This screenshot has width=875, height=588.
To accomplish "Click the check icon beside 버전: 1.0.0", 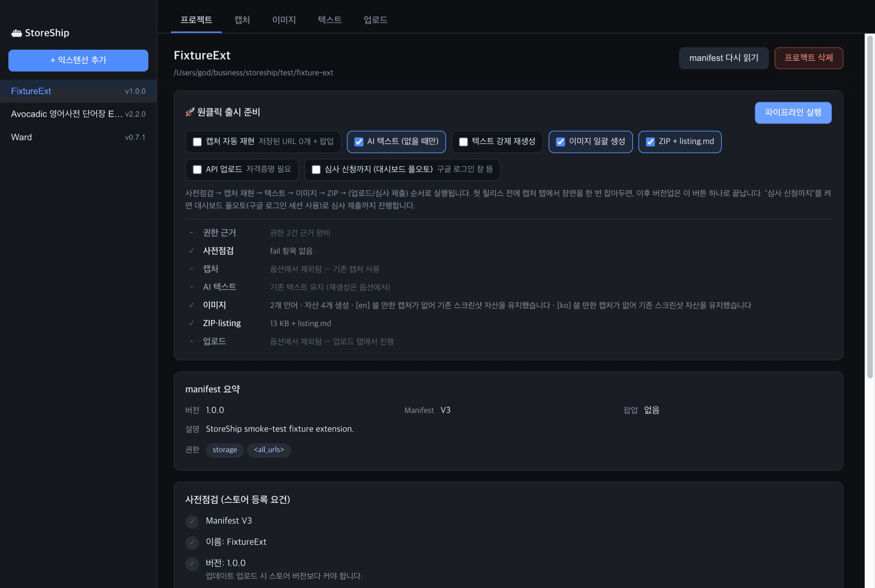I will pyautogui.click(x=192, y=564).
